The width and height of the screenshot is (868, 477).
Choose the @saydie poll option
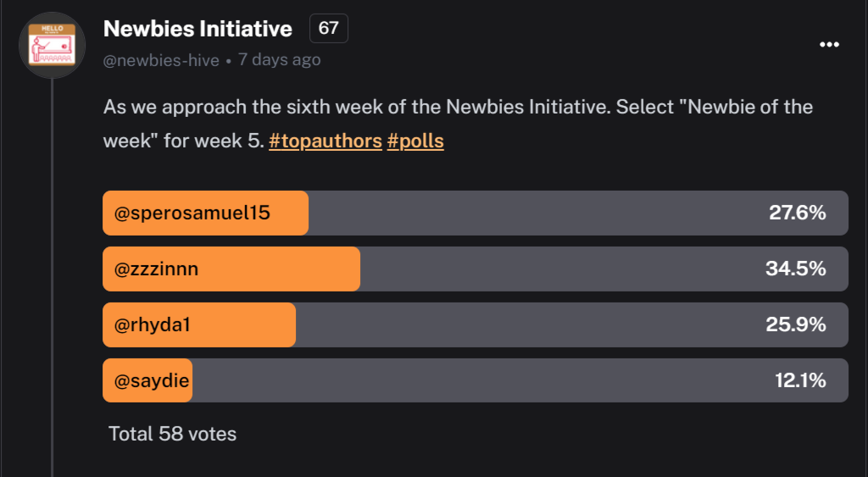tap(475, 380)
